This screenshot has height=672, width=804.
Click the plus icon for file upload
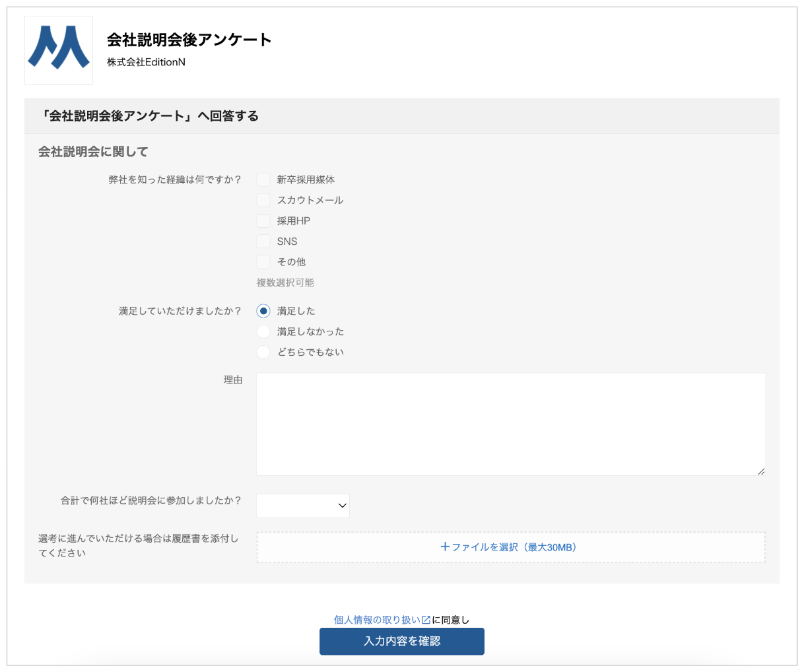click(445, 547)
